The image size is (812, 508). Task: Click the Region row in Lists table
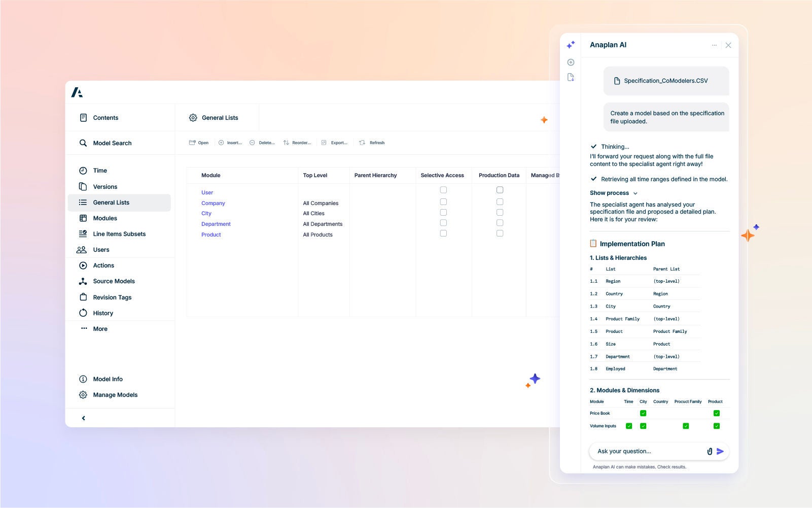(645, 281)
